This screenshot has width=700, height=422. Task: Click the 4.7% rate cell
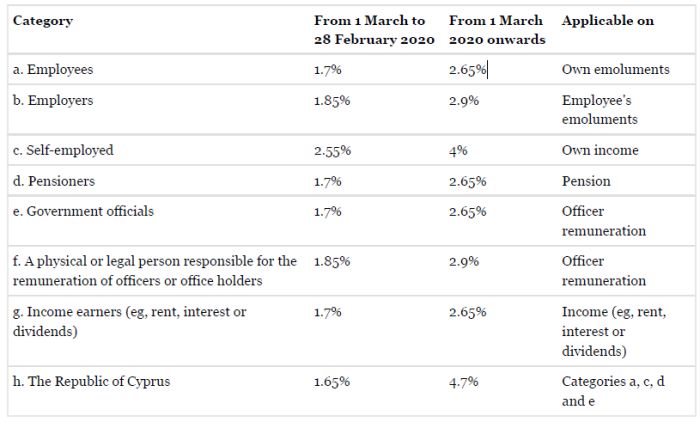pos(464,381)
